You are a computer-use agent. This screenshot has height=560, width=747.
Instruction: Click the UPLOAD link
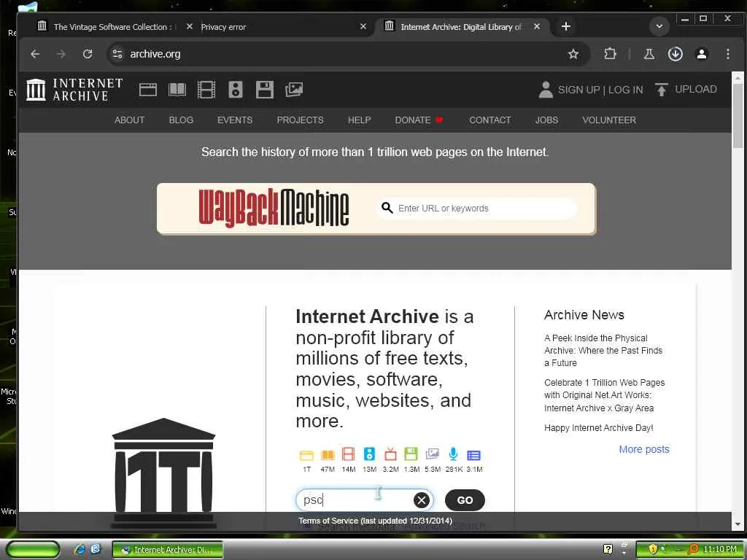coord(695,89)
